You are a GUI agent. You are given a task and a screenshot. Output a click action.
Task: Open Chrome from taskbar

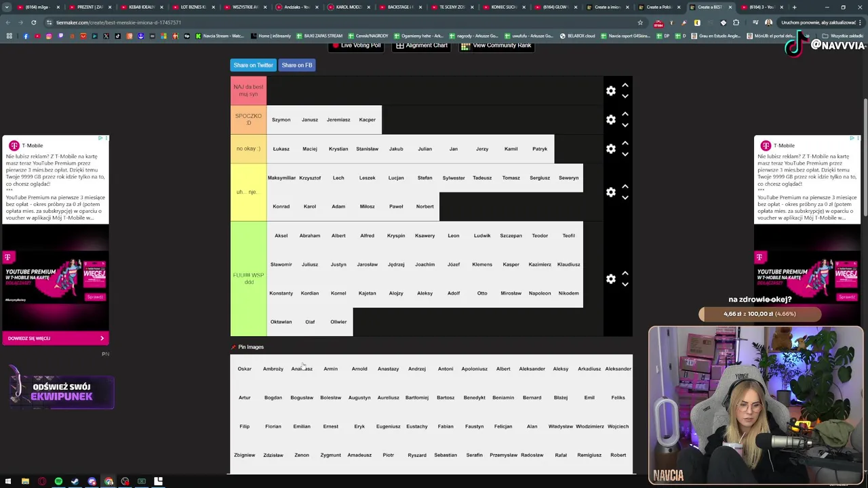click(x=108, y=482)
